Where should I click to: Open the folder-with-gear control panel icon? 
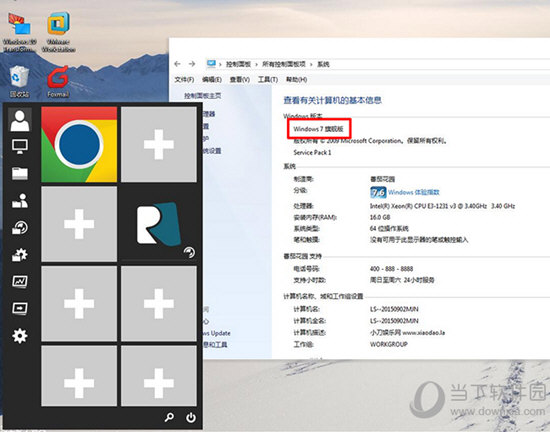[20, 255]
